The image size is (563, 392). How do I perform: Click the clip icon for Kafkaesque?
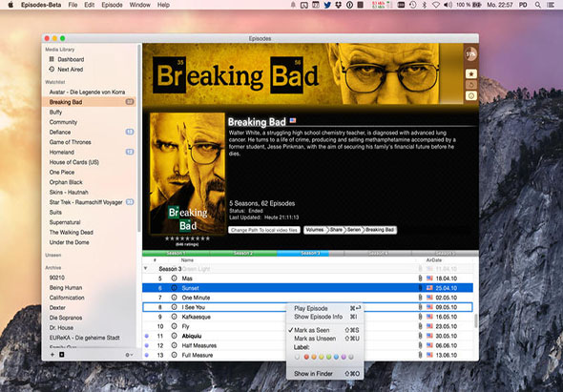point(420,317)
